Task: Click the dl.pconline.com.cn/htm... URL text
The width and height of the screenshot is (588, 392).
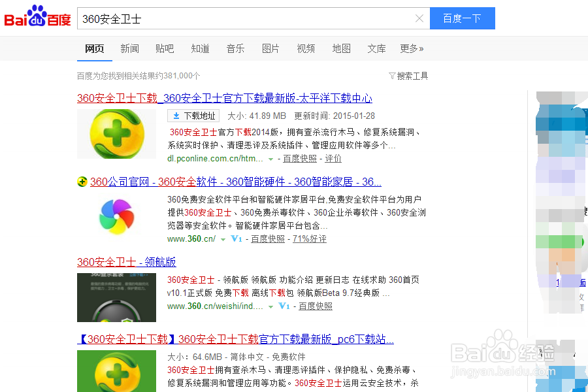Action: point(215,159)
